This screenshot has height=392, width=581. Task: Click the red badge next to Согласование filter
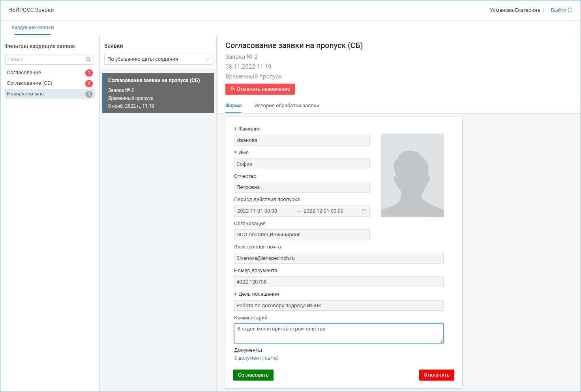coord(89,73)
